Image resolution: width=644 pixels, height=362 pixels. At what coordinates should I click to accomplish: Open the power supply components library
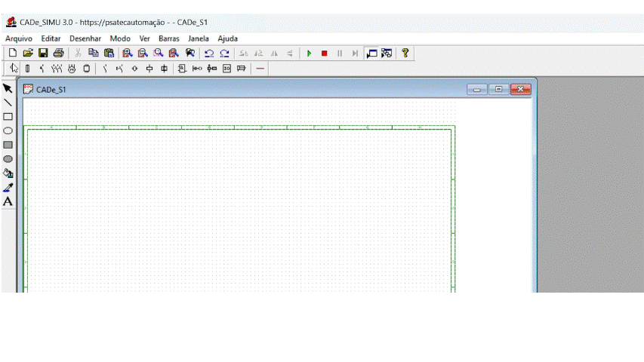(x=27, y=69)
